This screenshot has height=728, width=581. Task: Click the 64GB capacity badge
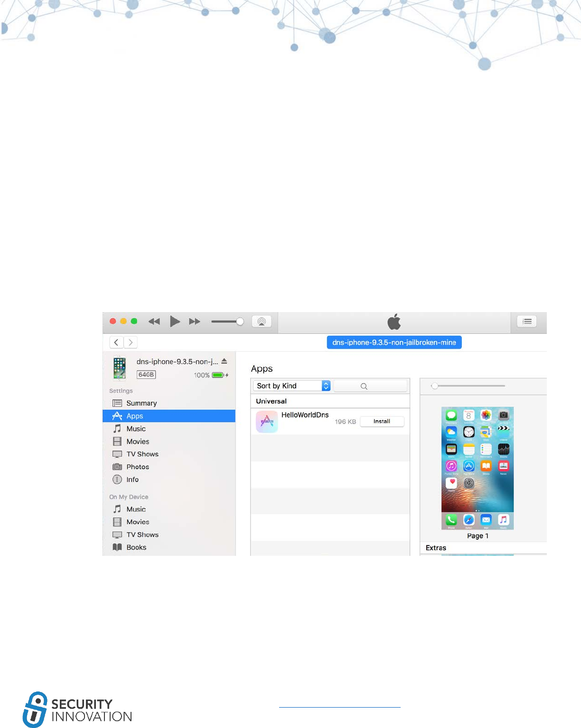pyautogui.click(x=146, y=375)
